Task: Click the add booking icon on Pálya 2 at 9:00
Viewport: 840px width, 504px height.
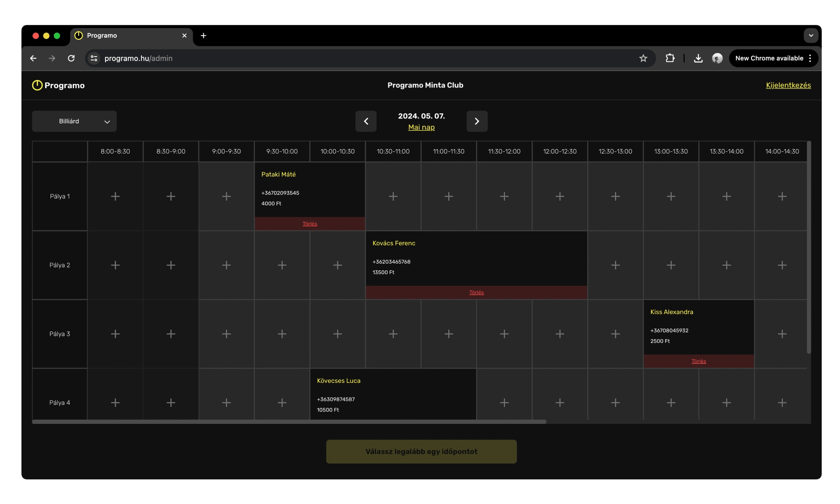Action: click(x=226, y=265)
